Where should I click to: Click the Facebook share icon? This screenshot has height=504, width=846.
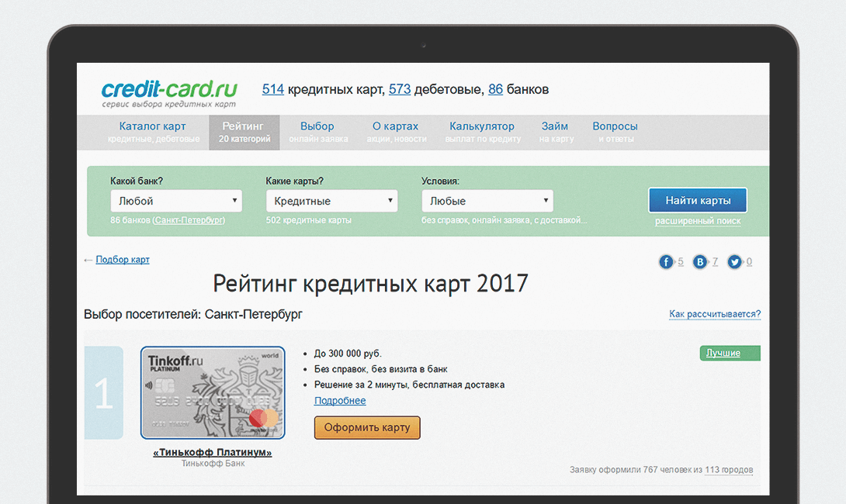coord(667,262)
